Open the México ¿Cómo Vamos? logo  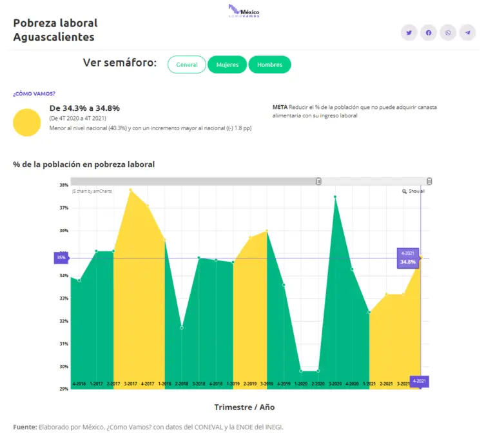[x=244, y=11]
